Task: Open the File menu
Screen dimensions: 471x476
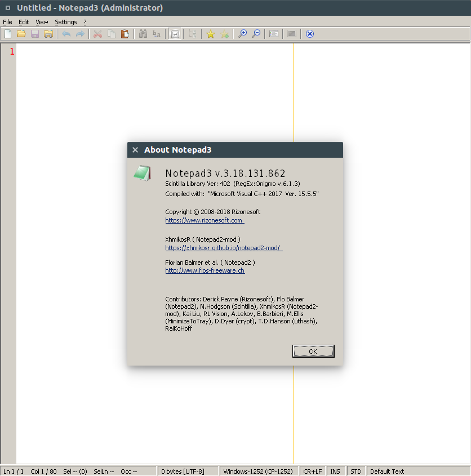Action: pyautogui.click(x=7, y=22)
